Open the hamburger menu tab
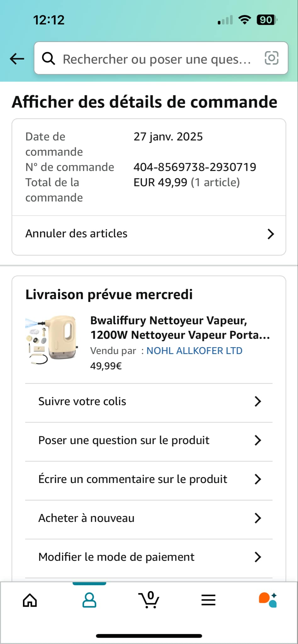 click(x=208, y=600)
